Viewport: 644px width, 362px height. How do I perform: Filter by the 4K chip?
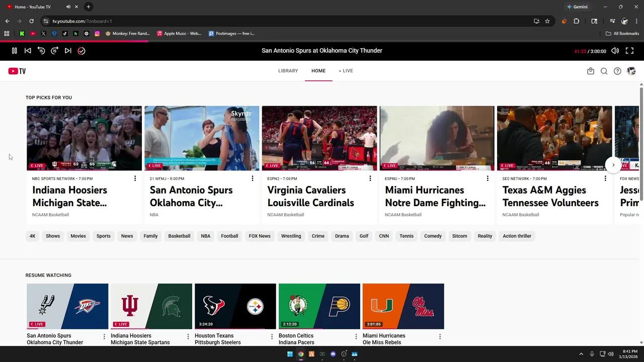tap(32, 236)
